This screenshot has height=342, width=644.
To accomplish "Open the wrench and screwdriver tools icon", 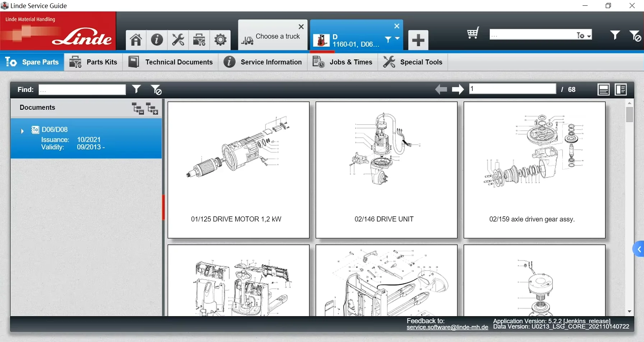I will click(x=178, y=39).
